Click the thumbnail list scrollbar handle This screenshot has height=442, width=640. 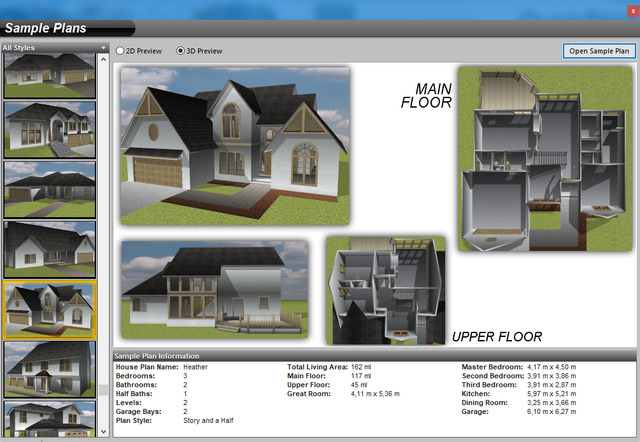104,388
